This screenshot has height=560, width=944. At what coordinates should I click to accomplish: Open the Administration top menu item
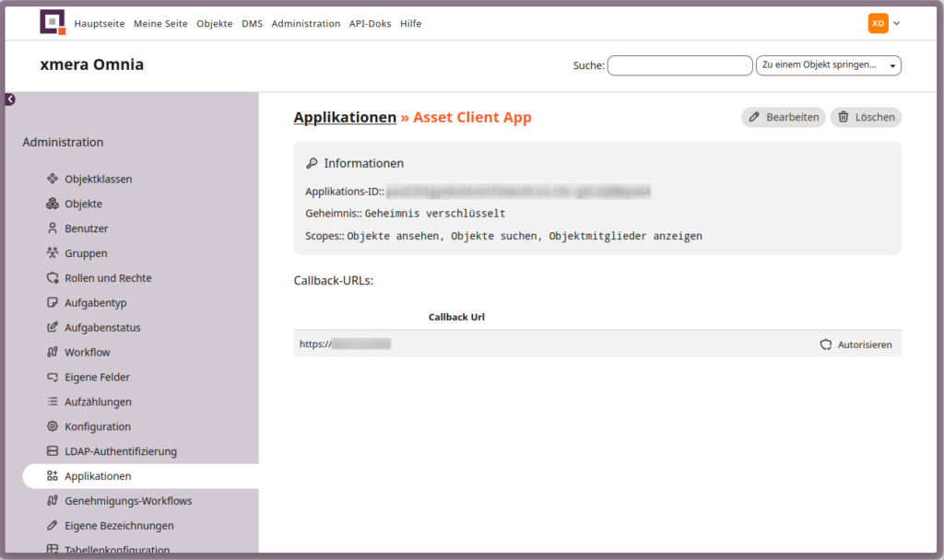click(306, 23)
